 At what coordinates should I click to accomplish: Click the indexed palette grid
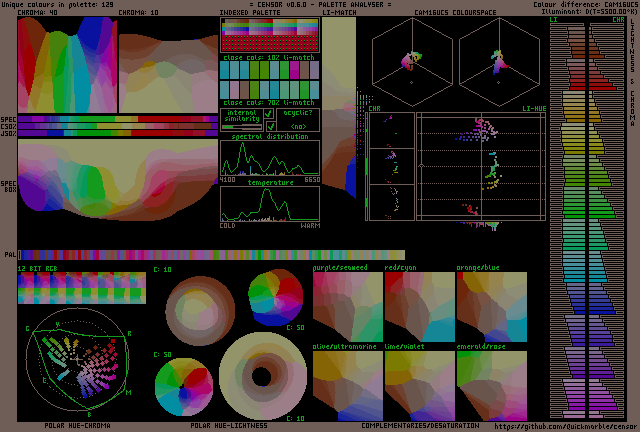point(269,34)
